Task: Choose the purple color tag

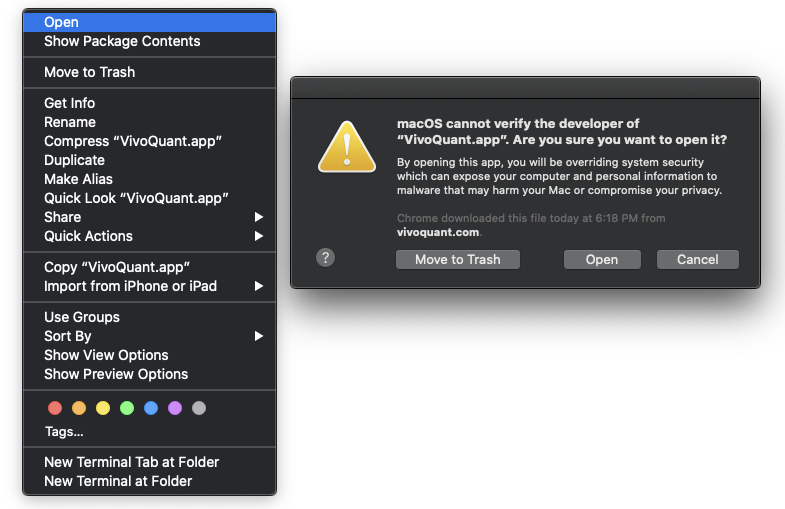Action: (x=175, y=408)
